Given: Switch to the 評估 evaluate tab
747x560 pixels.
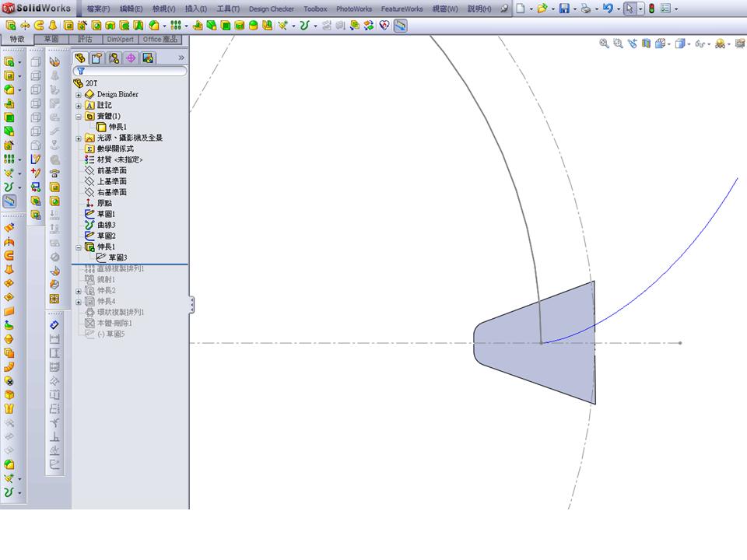Looking at the screenshot, I should 86,39.
